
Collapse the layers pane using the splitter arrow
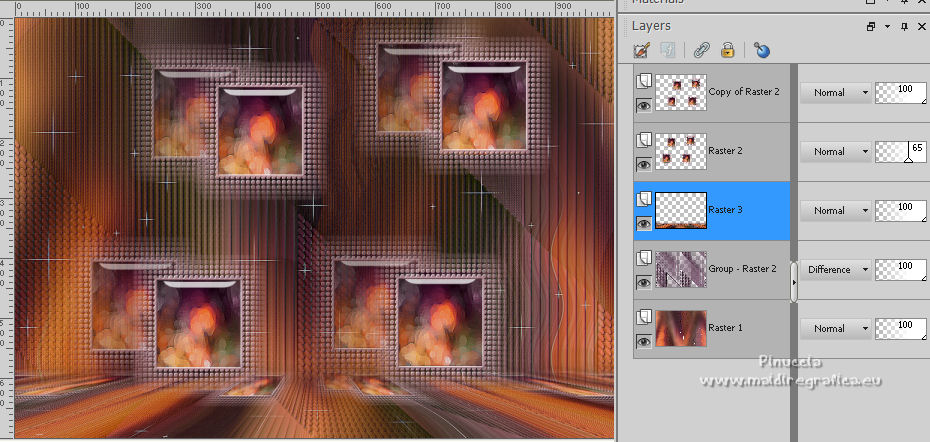coord(794,282)
